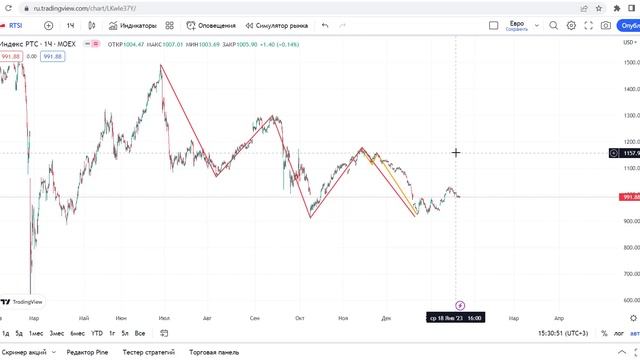Select the 6мес date range

tap(78, 333)
